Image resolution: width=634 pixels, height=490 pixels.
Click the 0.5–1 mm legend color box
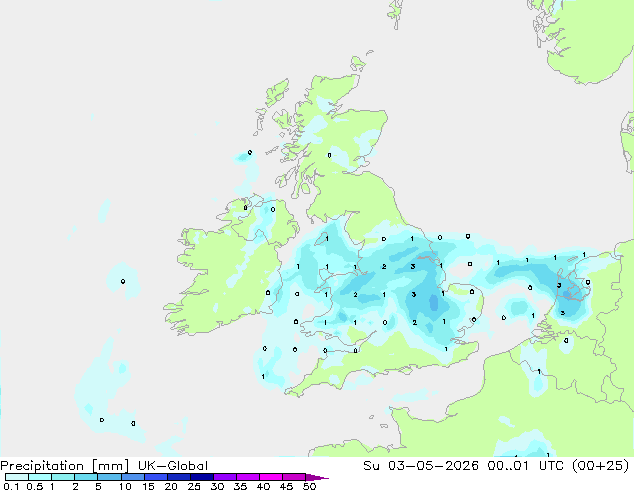pos(40,477)
